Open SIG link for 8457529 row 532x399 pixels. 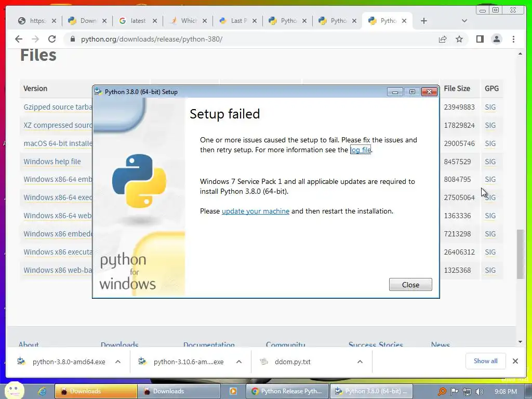tap(490, 162)
